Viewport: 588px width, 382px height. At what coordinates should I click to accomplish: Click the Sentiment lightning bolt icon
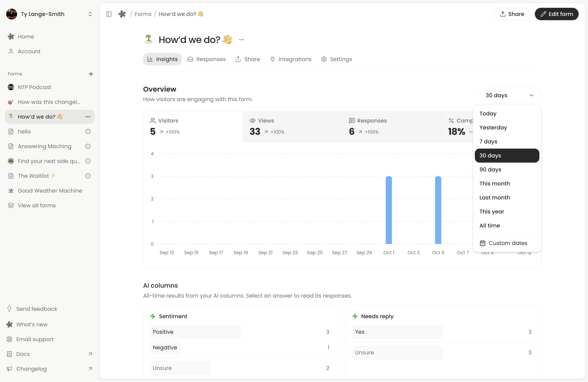click(153, 316)
